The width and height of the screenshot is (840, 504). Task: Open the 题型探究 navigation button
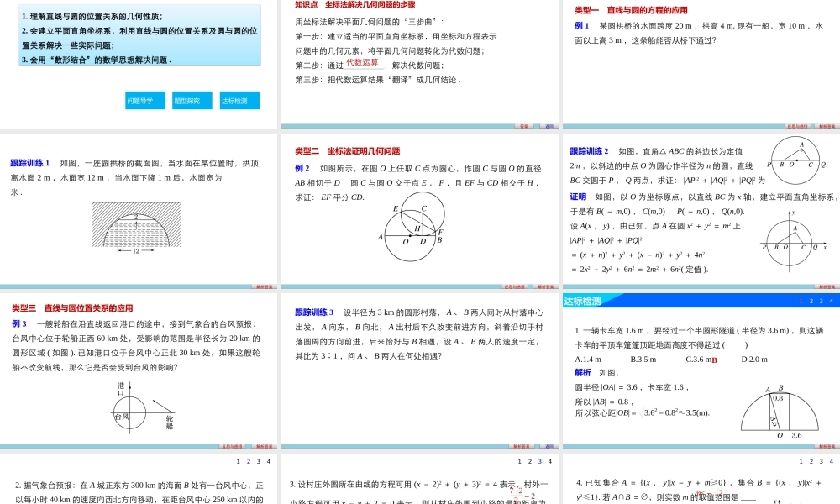point(191,99)
